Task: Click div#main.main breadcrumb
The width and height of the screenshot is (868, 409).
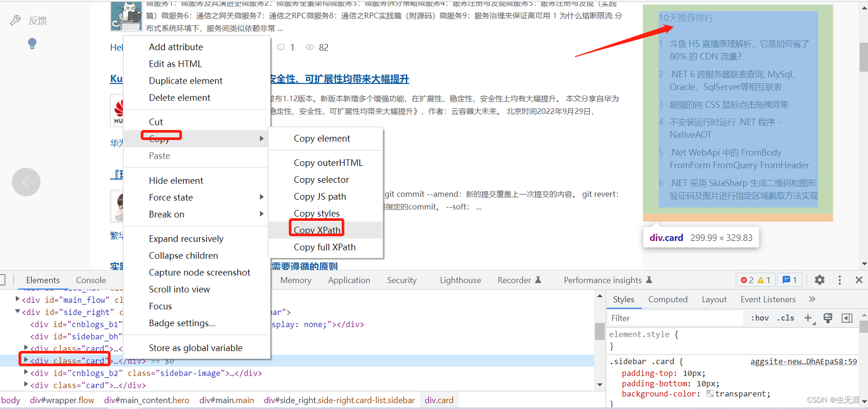Action: tap(227, 400)
